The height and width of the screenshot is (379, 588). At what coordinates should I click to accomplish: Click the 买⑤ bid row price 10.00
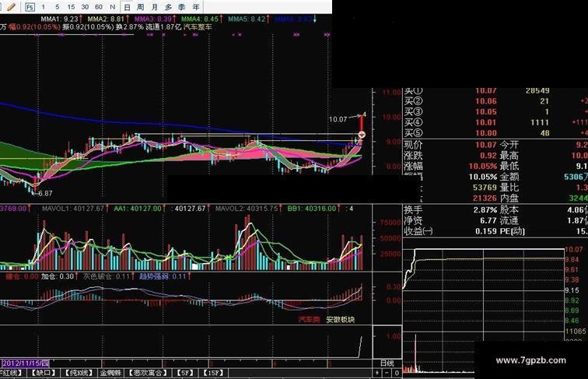(486, 133)
